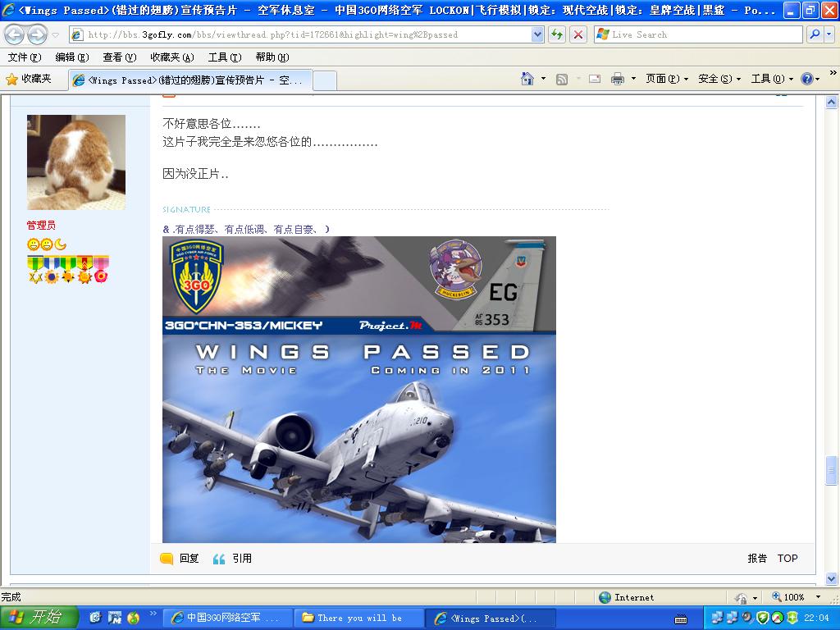
Task: Click the scrollbar up arrow
Action: coord(832,102)
